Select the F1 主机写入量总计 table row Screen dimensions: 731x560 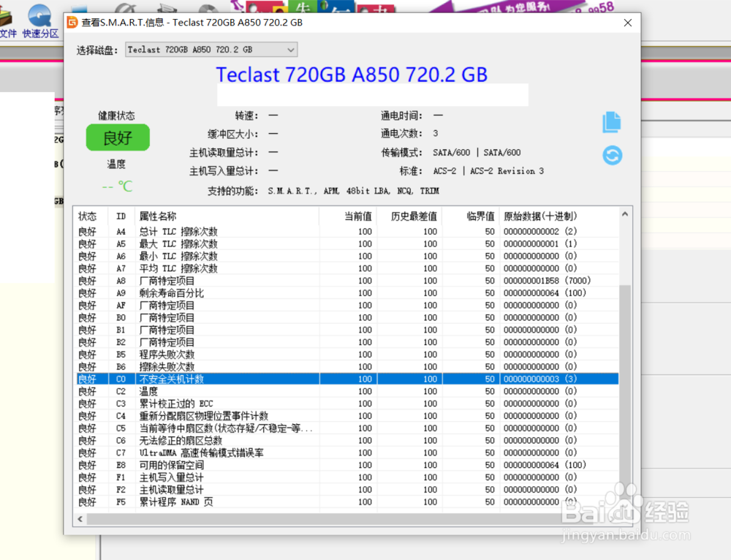(x=347, y=477)
